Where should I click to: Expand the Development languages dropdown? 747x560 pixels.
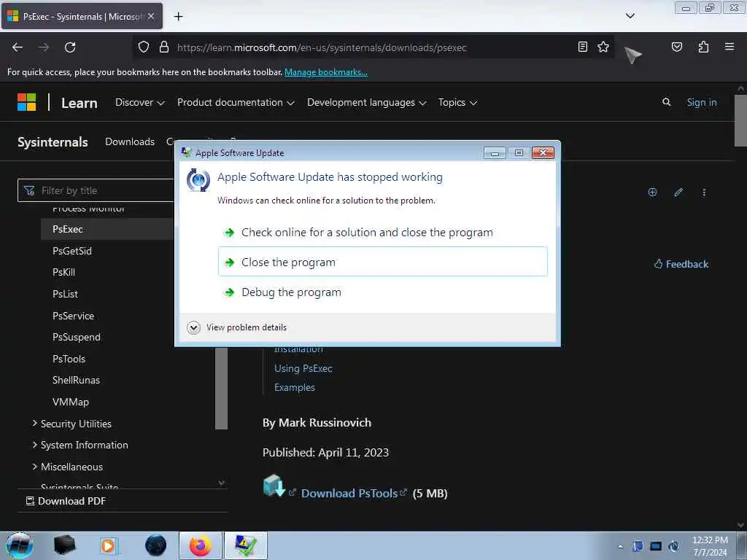(366, 102)
